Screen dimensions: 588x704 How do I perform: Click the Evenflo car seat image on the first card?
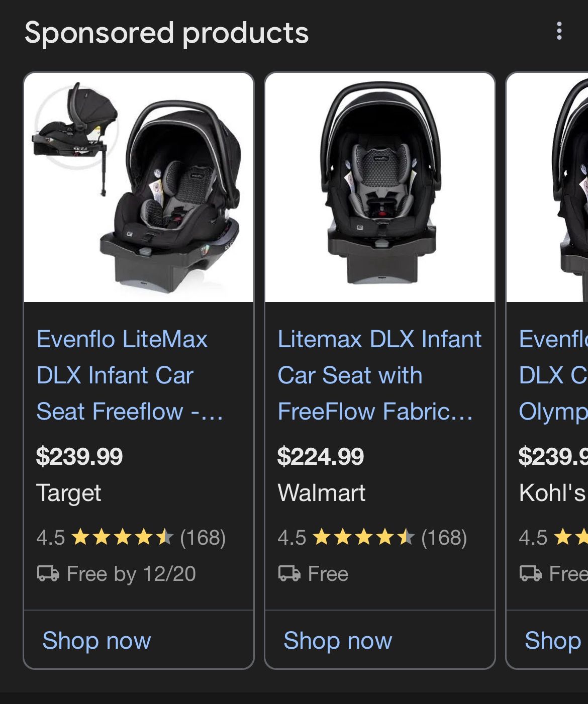click(x=140, y=186)
